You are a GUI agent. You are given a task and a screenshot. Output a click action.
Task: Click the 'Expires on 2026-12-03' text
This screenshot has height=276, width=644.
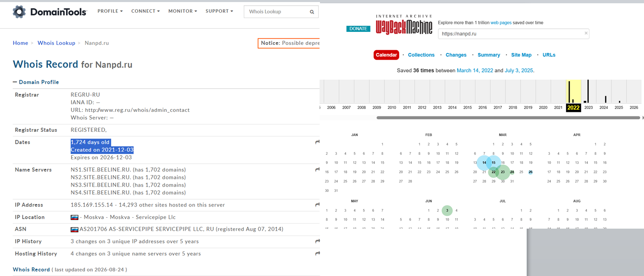tap(101, 158)
